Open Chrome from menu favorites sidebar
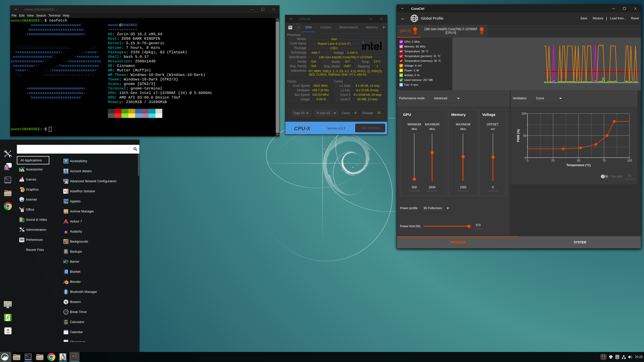The width and height of the screenshot is (644, 362). tap(8, 206)
